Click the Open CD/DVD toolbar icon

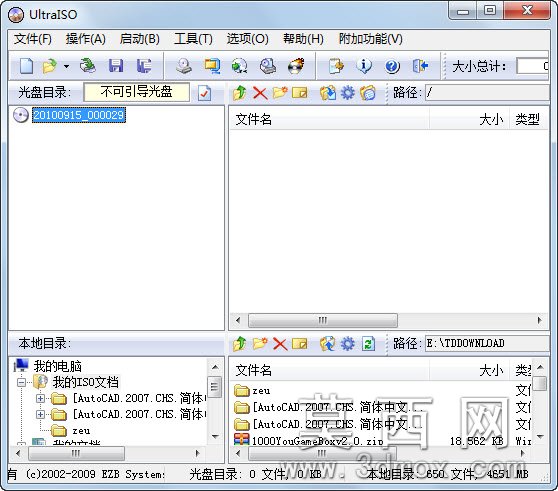(x=88, y=66)
